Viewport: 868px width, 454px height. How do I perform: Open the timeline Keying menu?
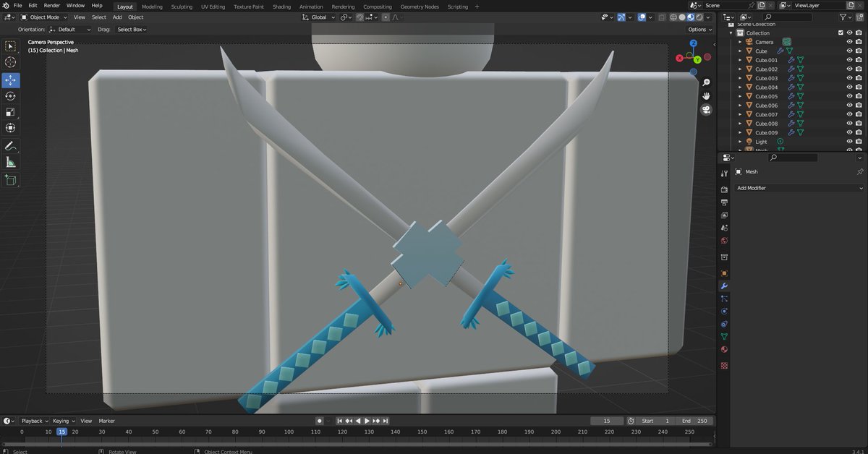pos(63,421)
